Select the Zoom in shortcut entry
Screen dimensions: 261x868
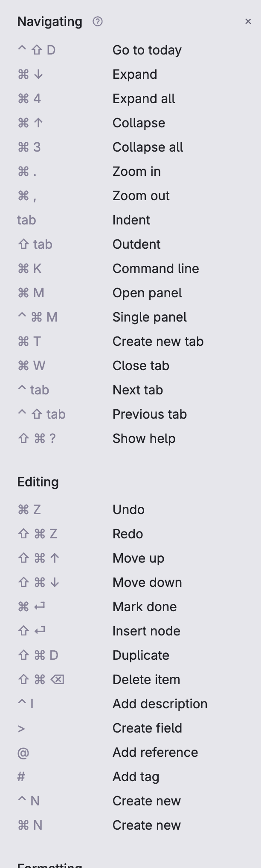(x=136, y=171)
